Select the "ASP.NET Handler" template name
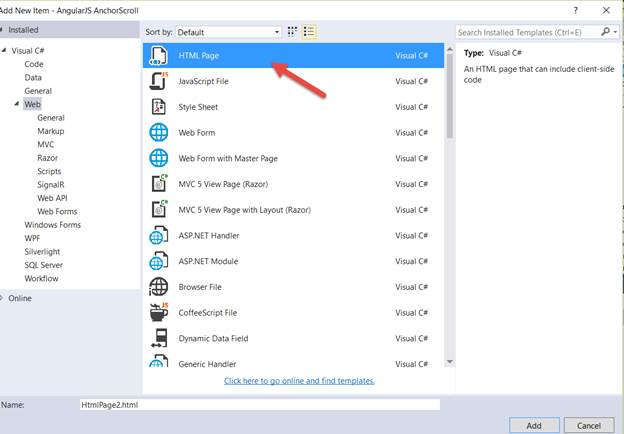Viewport: 624px width, 434px height. point(209,235)
